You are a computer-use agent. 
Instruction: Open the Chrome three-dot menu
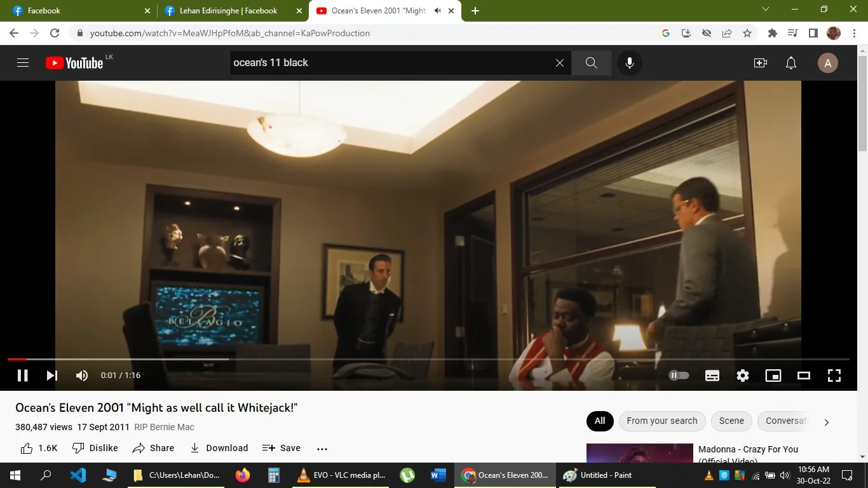[854, 33]
